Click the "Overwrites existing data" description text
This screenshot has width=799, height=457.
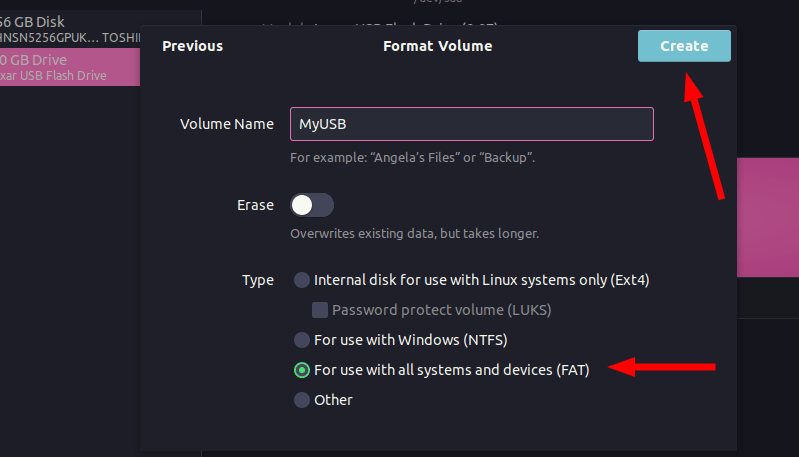[414, 233]
